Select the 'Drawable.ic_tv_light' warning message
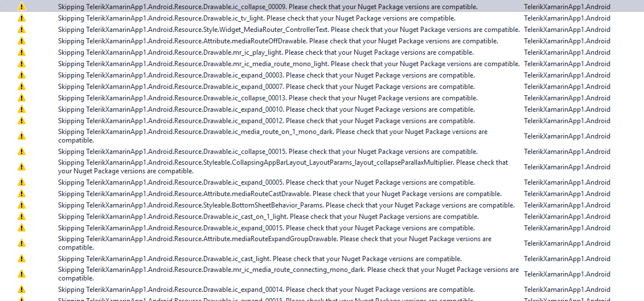The image size is (644, 301). (257, 18)
